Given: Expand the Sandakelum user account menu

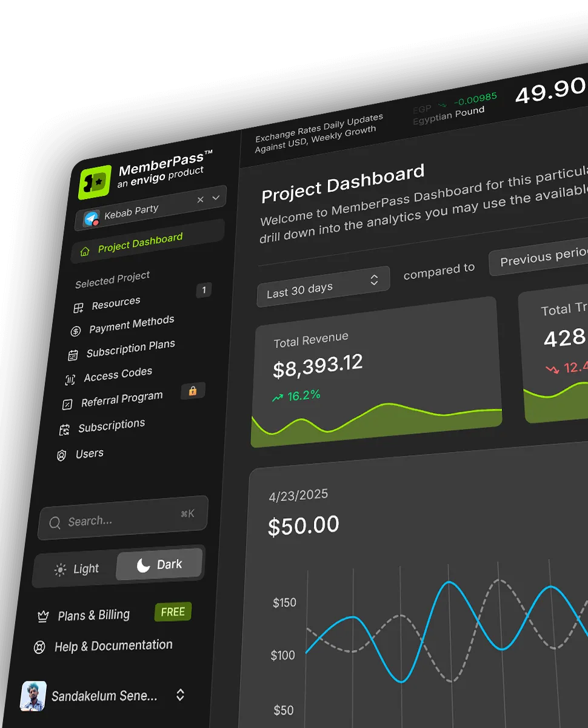Looking at the screenshot, I should point(180,695).
